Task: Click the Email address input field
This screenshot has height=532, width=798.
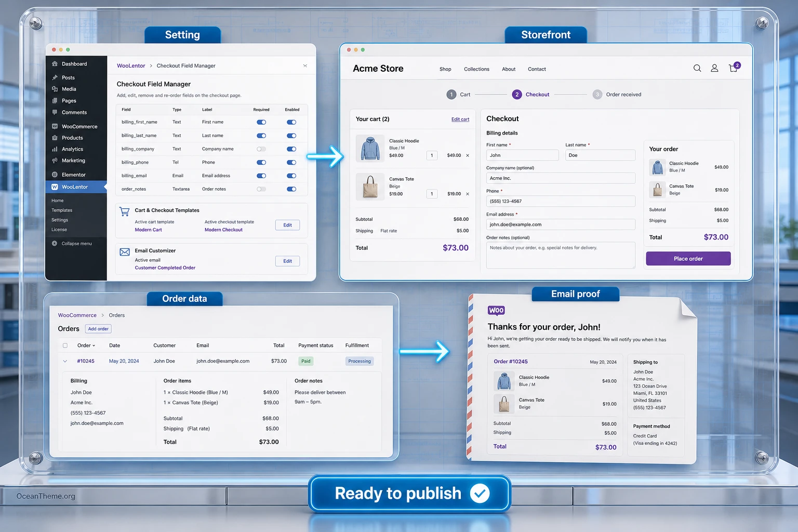Action: pyautogui.click(x=561, y=224)
